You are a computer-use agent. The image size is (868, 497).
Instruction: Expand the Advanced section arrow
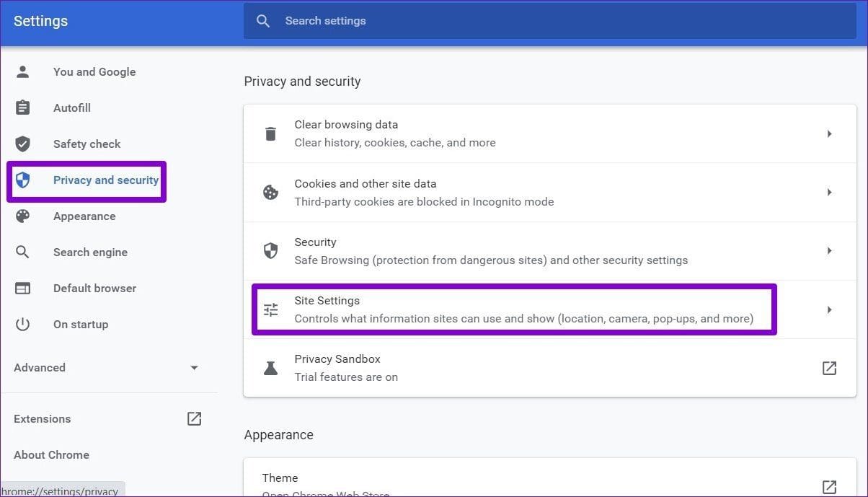click(194, 368)
